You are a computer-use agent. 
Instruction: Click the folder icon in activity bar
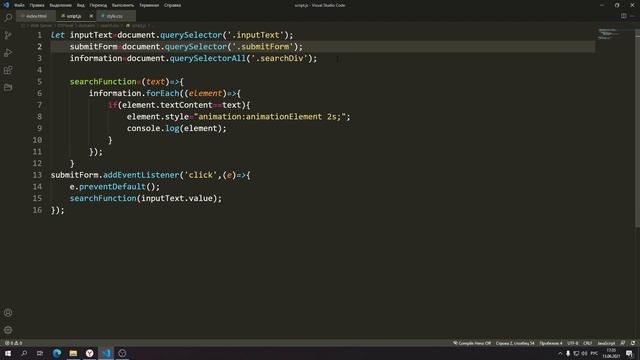coord(8,87)
